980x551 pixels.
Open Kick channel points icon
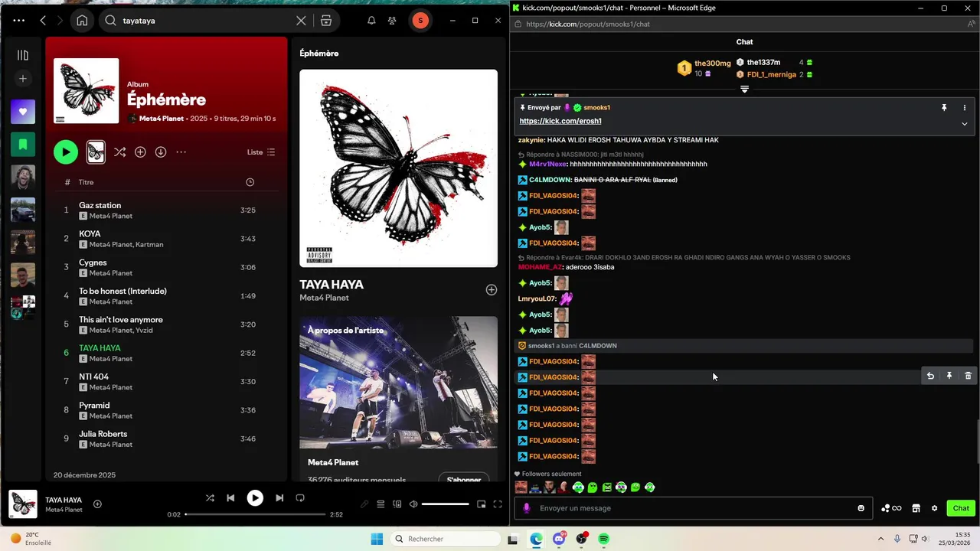click(x=891, y=508)
